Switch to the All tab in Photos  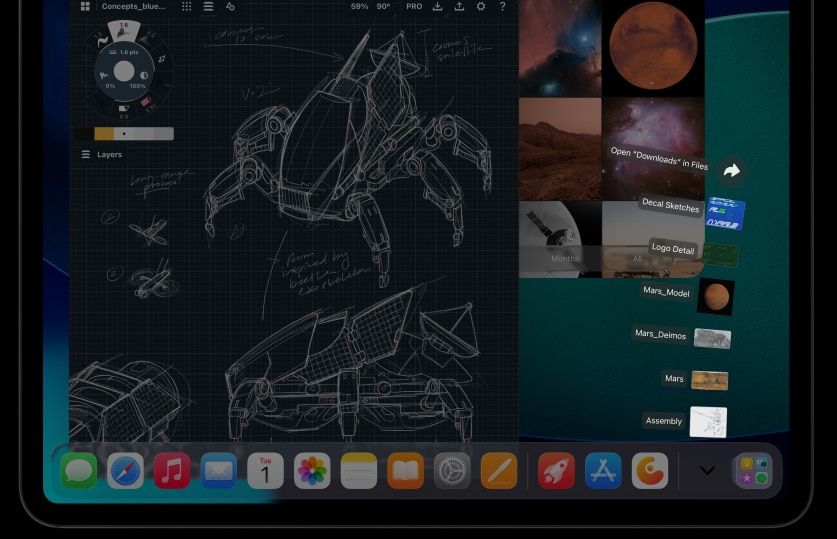click(637, 259)
